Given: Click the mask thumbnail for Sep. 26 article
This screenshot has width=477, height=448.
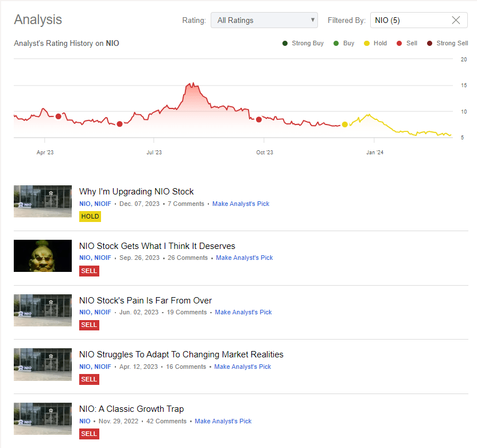Looking at the screenshot, I should (42, 256).
